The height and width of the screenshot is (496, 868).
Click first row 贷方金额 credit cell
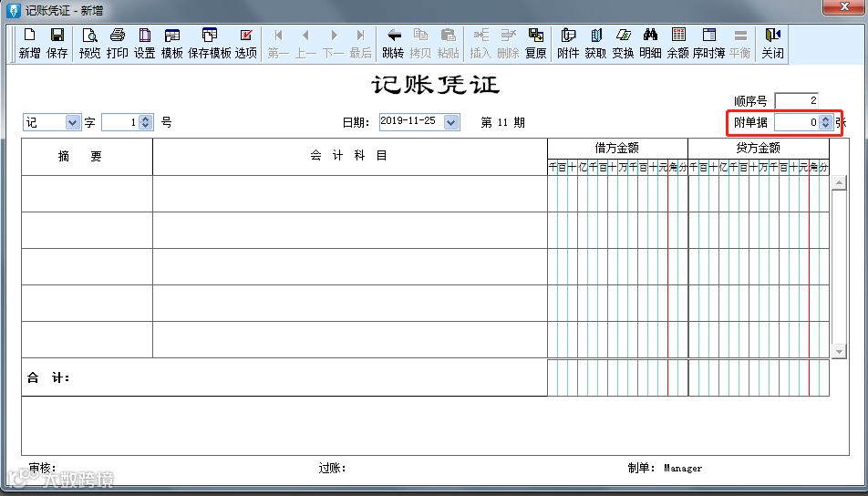(759, 193)
